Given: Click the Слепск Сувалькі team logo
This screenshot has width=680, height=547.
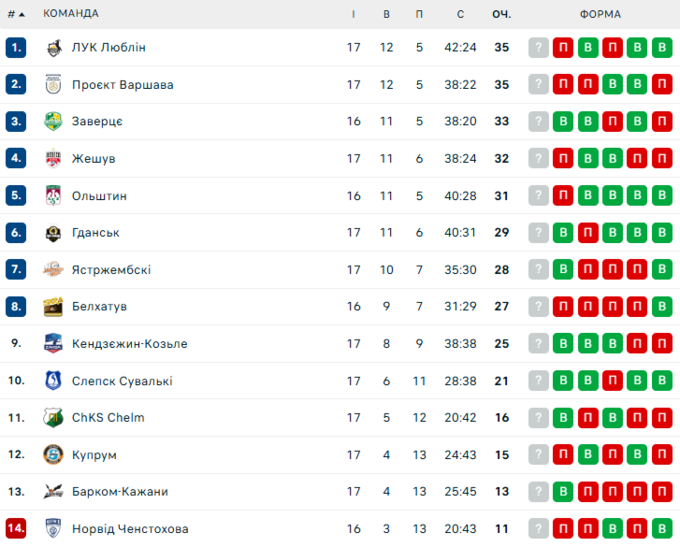Looking at the screenshot, I should [x=54, y=381].
